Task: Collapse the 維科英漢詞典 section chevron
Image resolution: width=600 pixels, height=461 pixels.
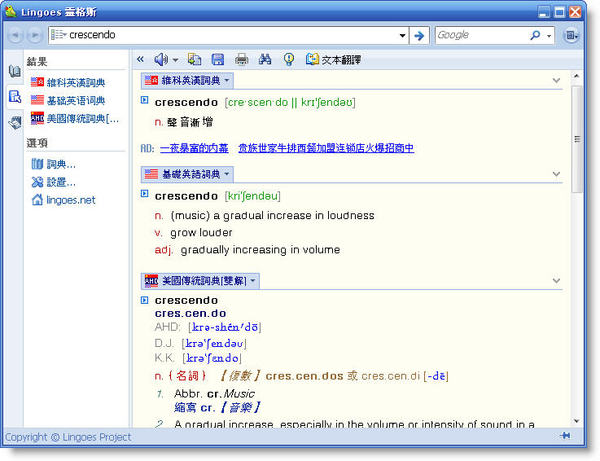Action: tap(556, 81)
